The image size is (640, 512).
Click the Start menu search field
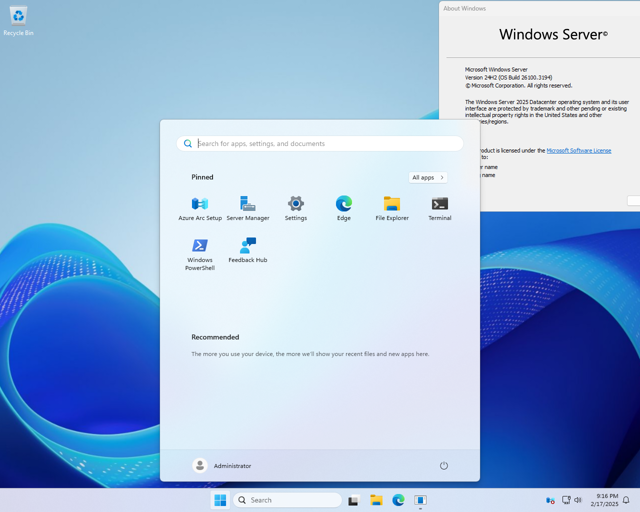(320, 144)
